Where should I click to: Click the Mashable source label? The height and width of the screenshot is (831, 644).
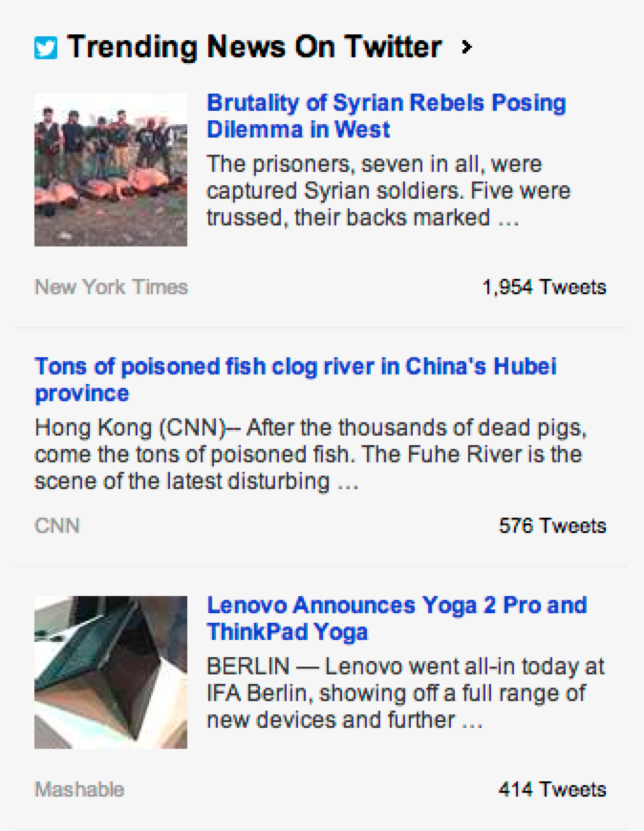point(76,789)
